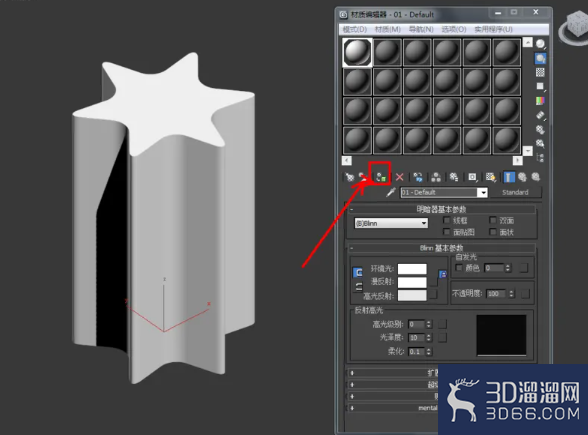The image size is (588, 435).
Task: Expand the mental ray rollout
Action: coord(392,408)
